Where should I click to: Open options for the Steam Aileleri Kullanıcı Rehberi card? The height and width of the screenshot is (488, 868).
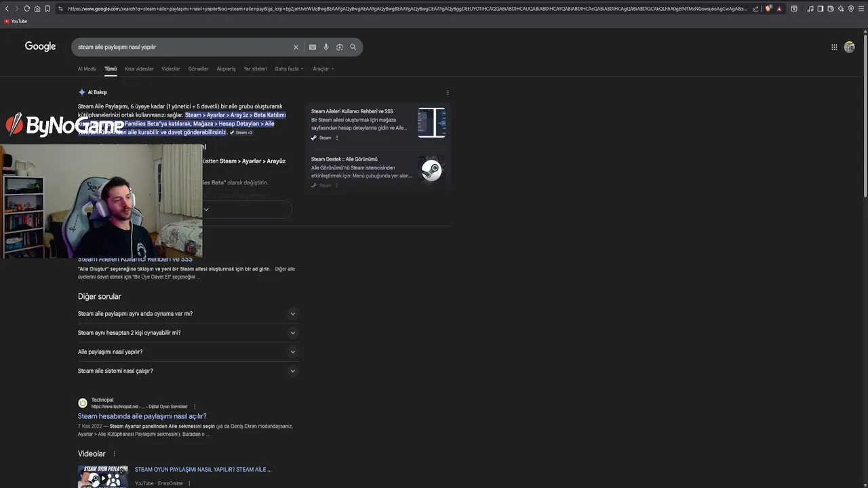(337, 138)
